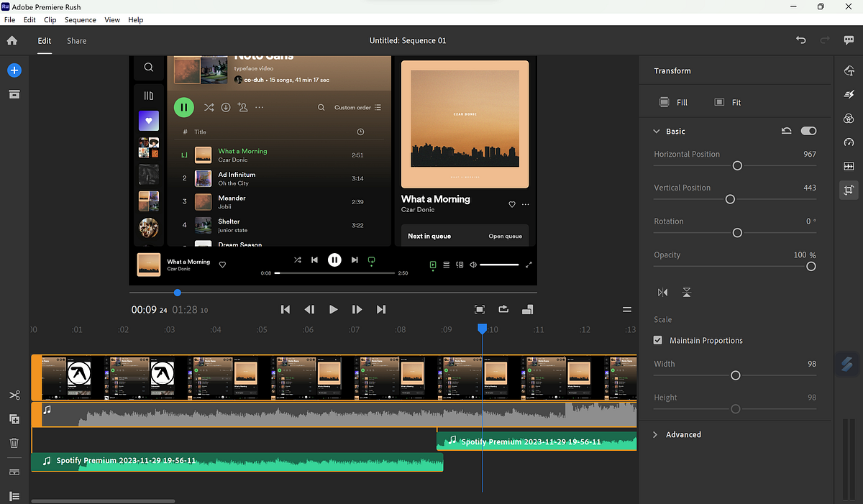This screenshot has height=504, width=863.
Task: Duplicate the selected clip
Action: (14, 419)
